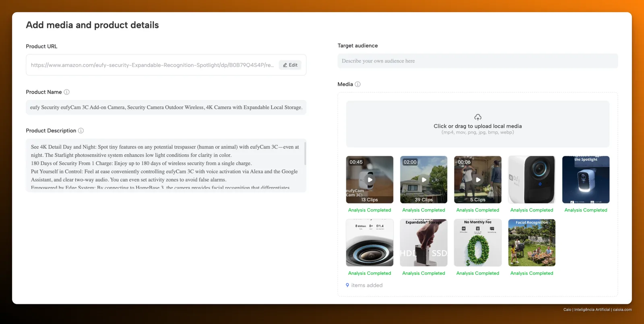Click the "5 Clips" label
Image resolution: width=644 pixels, height=324 pixels.
pos(478,200)
